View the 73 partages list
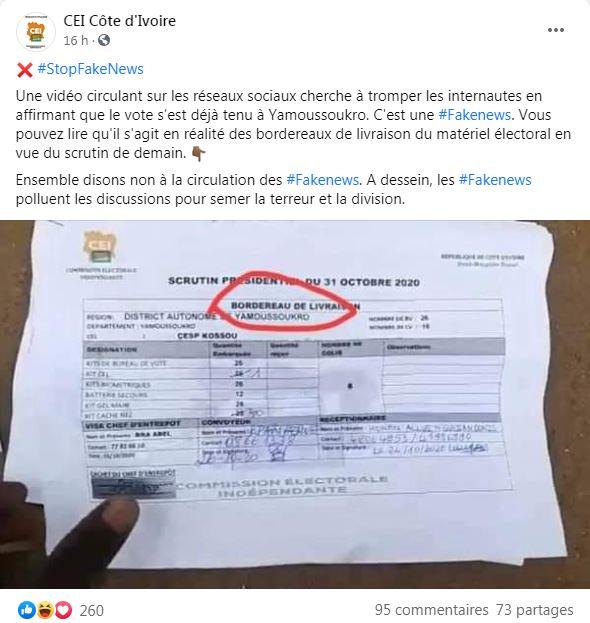The height and width of the screenshot is (623, 590). tap(534, 610)
